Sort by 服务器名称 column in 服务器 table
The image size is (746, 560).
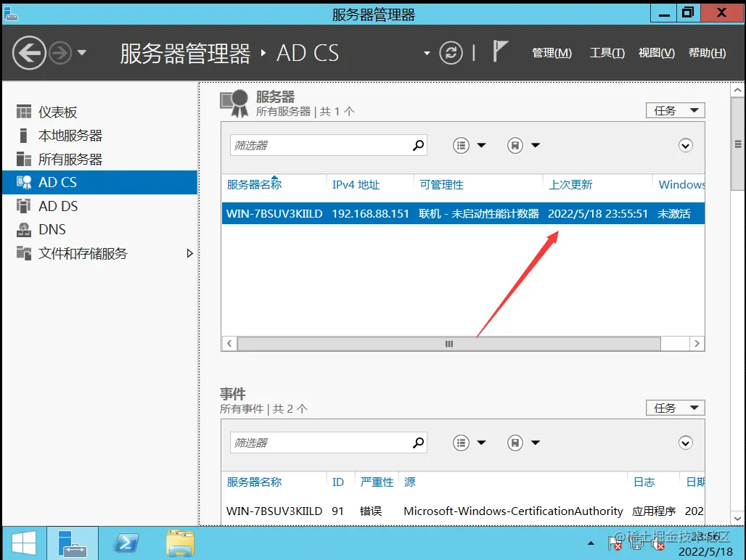[255, 184]
